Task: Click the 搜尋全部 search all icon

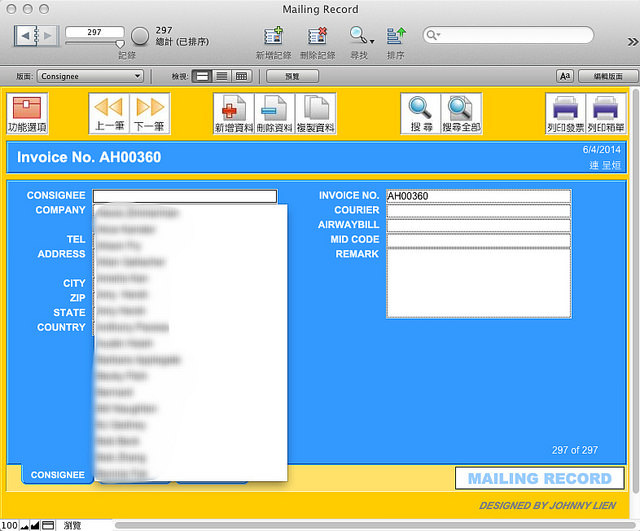Action: click(462, 113)
